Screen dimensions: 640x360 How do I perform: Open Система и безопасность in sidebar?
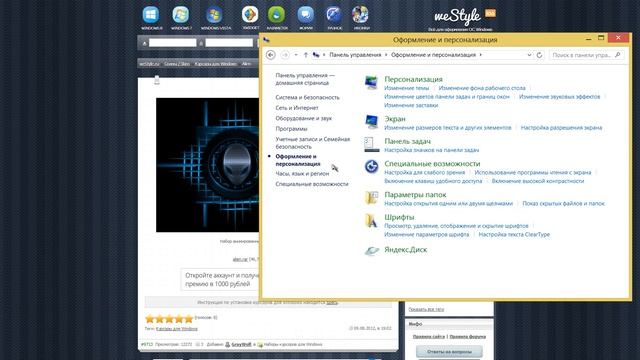coord(307,98)
